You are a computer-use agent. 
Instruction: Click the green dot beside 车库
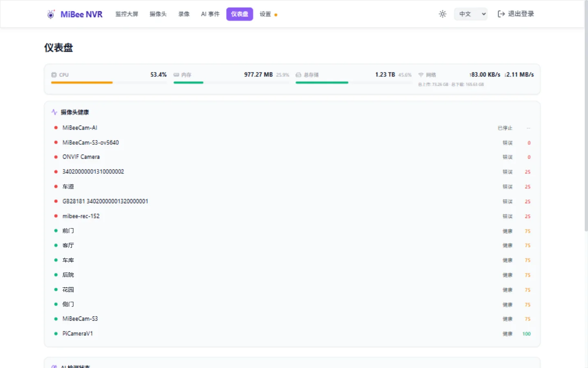coord(56,260)
